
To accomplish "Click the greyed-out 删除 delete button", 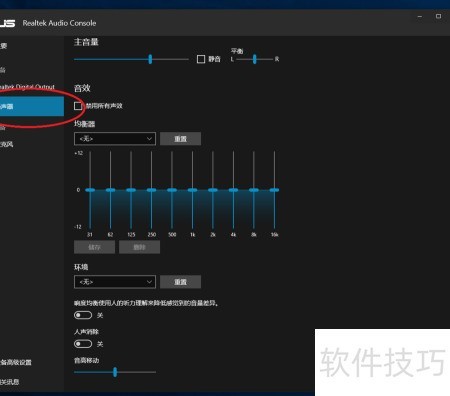I will [139, 247].
